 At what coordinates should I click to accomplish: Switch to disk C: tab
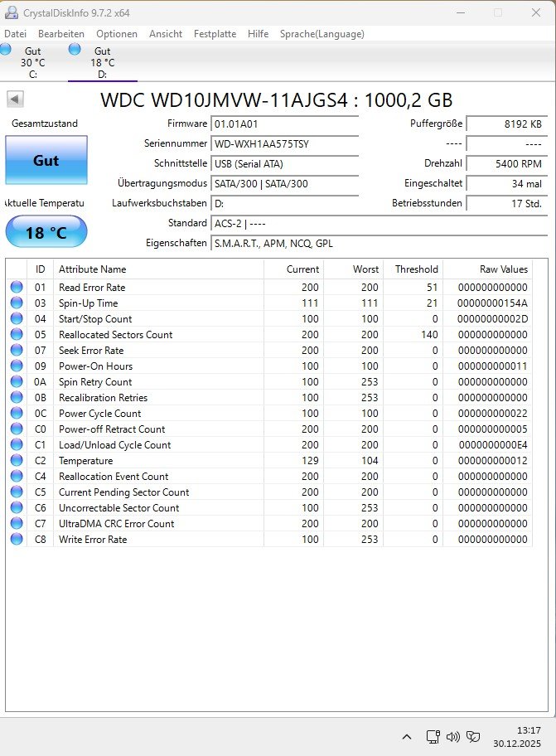[x=33, y=62]
